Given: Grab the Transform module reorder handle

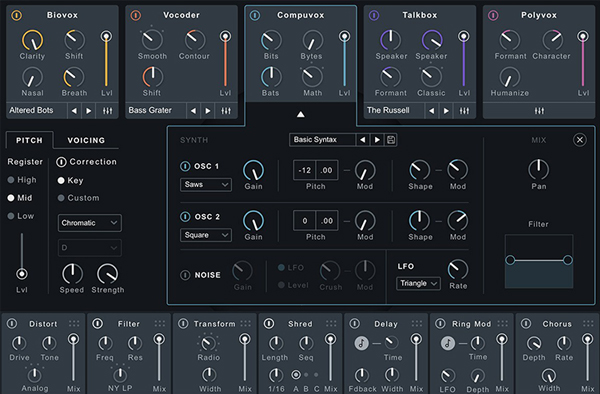Looking at the screenshot, I should 246,324.
